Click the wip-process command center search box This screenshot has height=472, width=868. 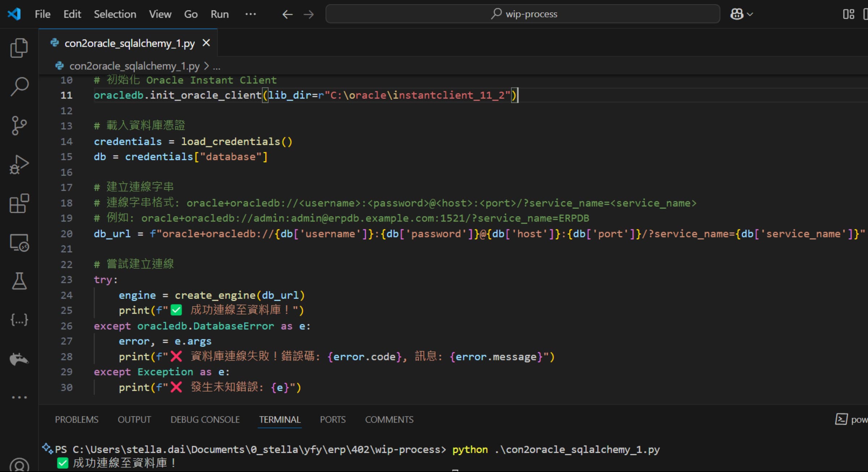point(523,14)
